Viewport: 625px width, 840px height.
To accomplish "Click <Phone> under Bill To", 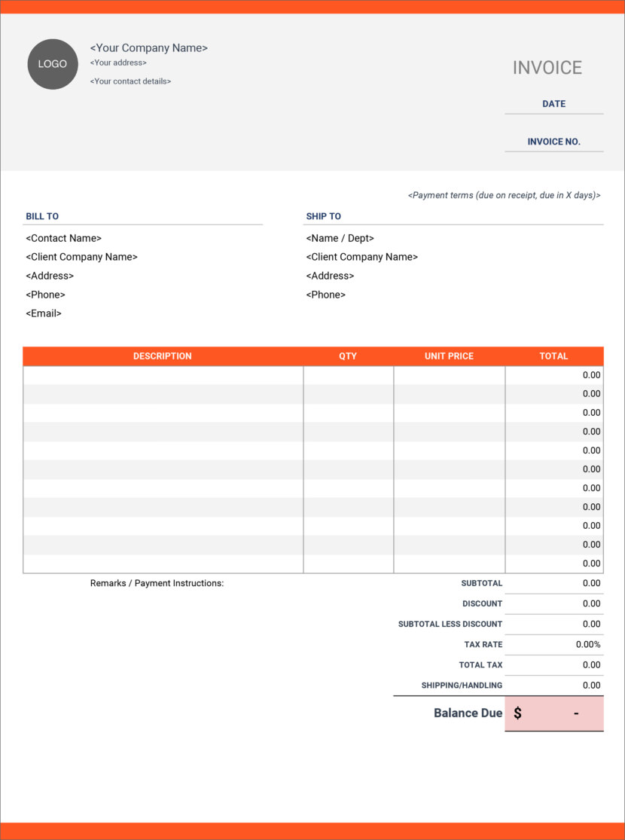I will [45, 295].
